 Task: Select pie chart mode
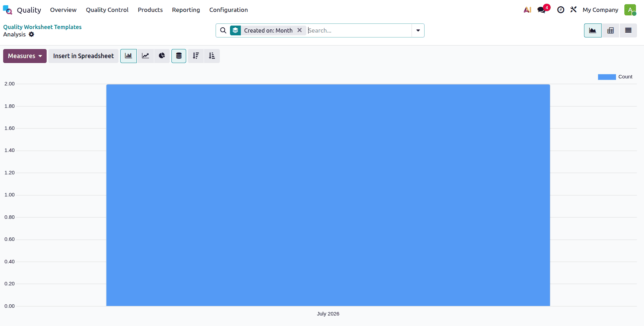pyautogui.click(x=162, y=56)
